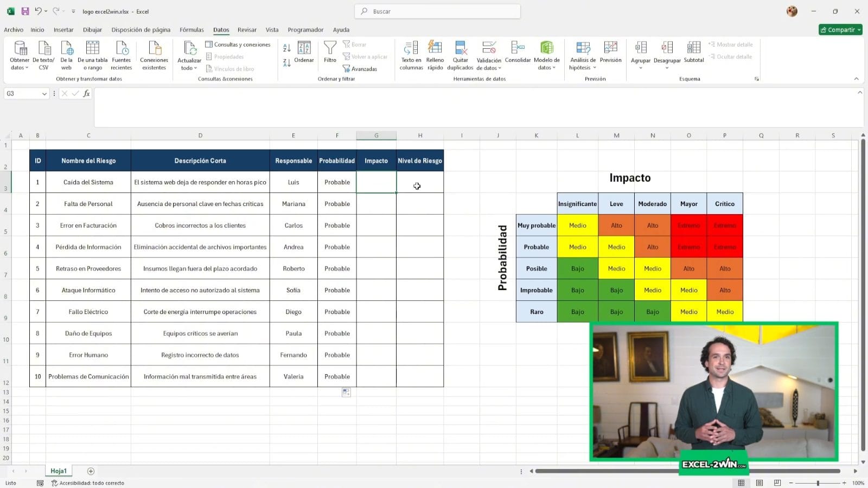Switch to the Revisar tab
Viewport: 868px width, 488px height.
pyautogui.click(x=247, y=30)
